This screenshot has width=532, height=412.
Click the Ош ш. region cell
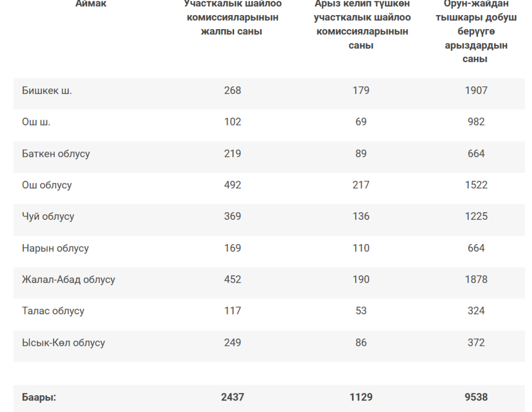pyautogui.click(x=36, y=122)
